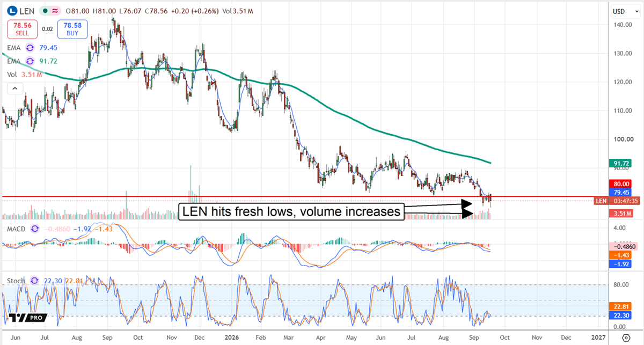The height and width of the screenshot is (345, 644).
Task: Click the high price H81.00
Action: (103, 11)
